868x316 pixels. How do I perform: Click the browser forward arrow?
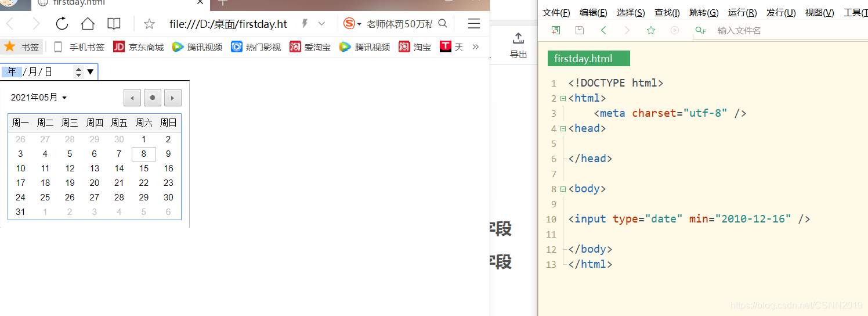pyautogui.click(x=36, y=24)
